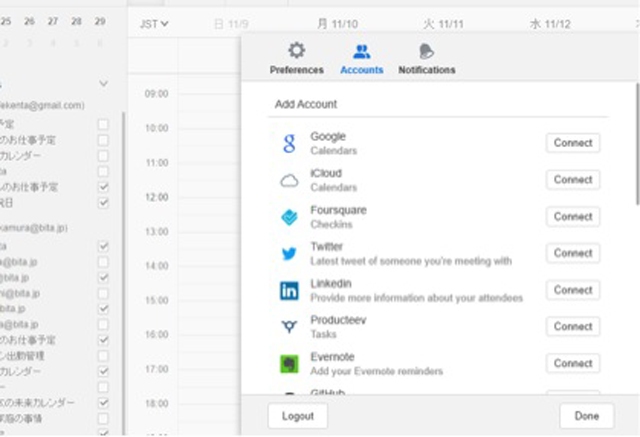Select date 26 in mini calendar
640x437 pixels.
click(x=29, y=21)
